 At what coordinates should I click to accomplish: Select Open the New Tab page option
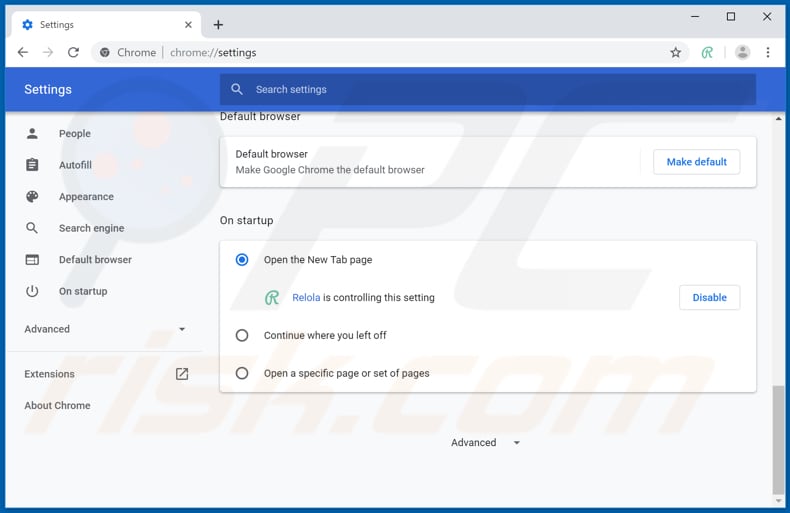tap(242, 260)
